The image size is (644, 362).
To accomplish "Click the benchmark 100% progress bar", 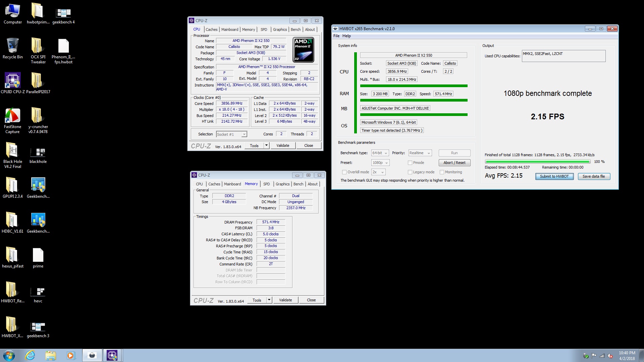I will (537, 162).
